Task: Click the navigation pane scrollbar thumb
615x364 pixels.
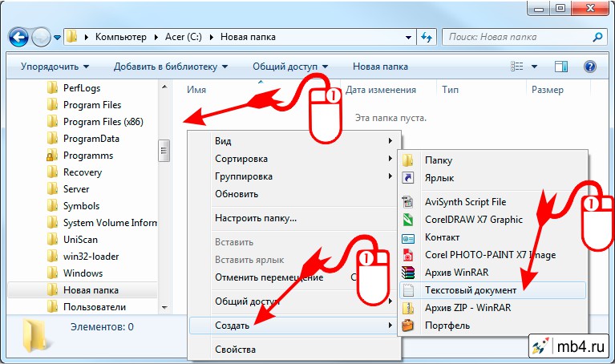Action: [164, 150]
